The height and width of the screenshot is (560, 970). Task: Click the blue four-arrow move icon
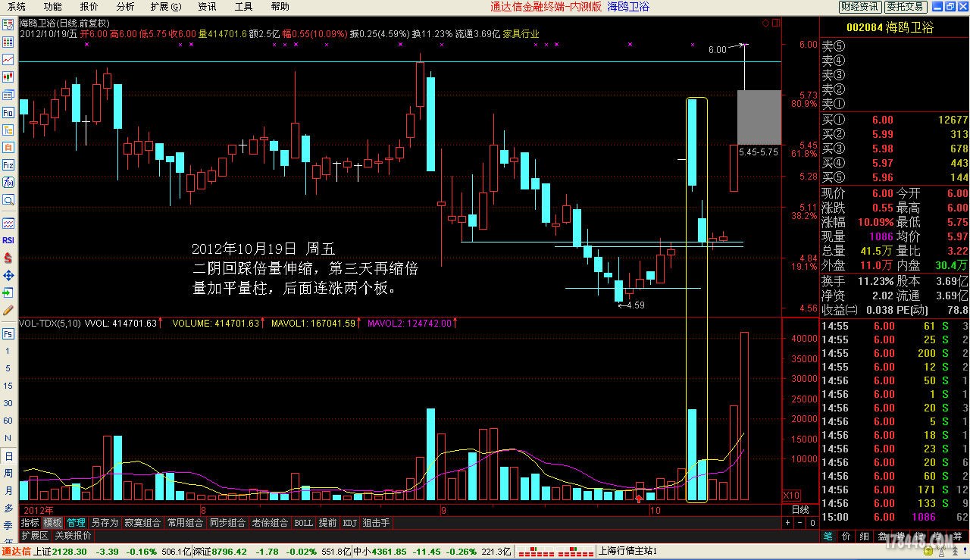tap(8, 275)
